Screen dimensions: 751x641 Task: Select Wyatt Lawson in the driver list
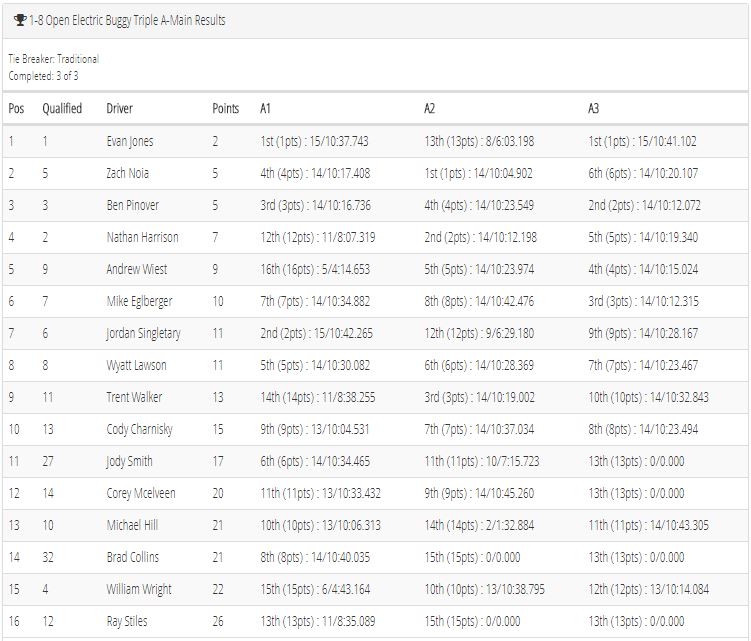click(x=137, y=366)
